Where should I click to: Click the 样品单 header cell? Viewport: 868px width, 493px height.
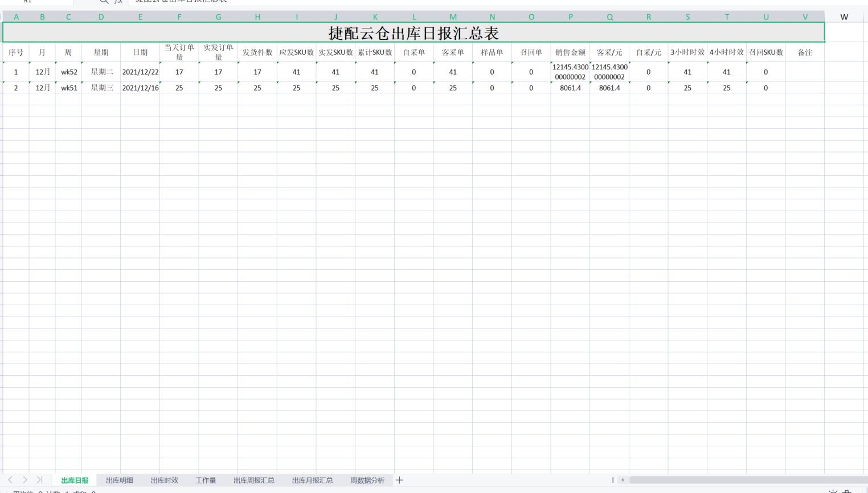492,52
